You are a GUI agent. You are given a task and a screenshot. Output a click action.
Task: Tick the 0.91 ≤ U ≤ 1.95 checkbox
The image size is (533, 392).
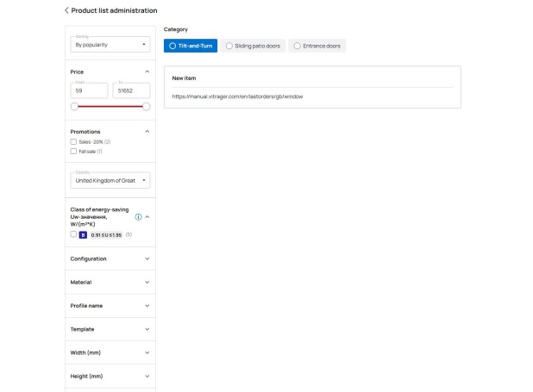[x=73, y=234]
